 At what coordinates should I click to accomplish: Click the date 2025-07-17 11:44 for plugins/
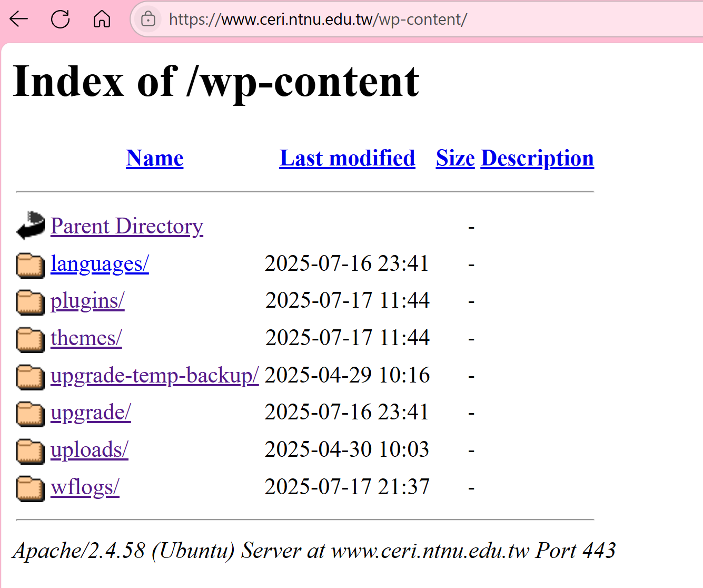pyautogui.click(x=348, y=300)
